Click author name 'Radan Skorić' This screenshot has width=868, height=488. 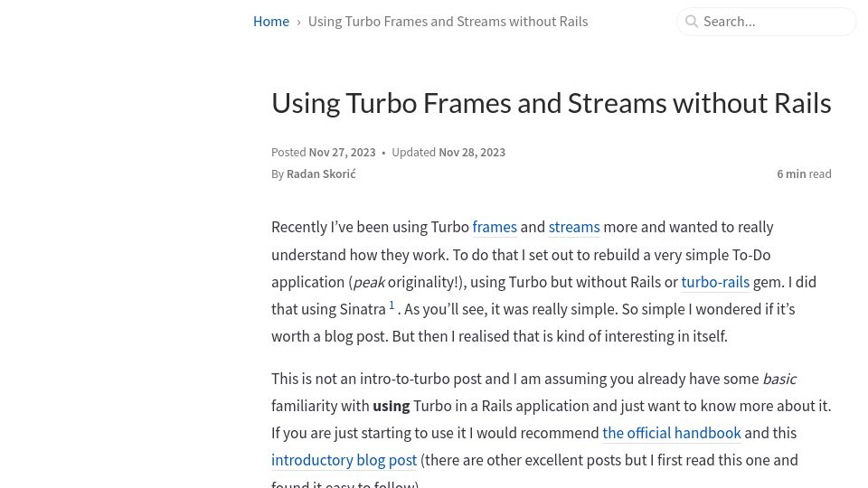tap(321, 174)
